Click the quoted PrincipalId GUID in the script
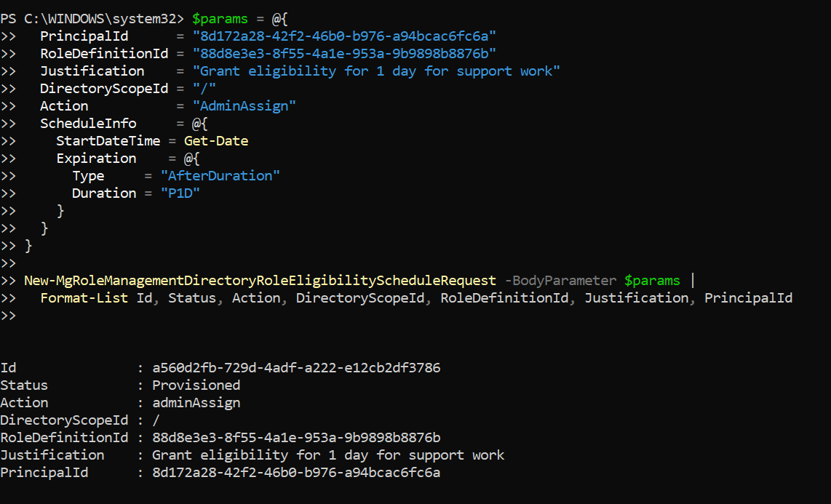The height and width of the screenshot is (504, 831). click(343, 36)
